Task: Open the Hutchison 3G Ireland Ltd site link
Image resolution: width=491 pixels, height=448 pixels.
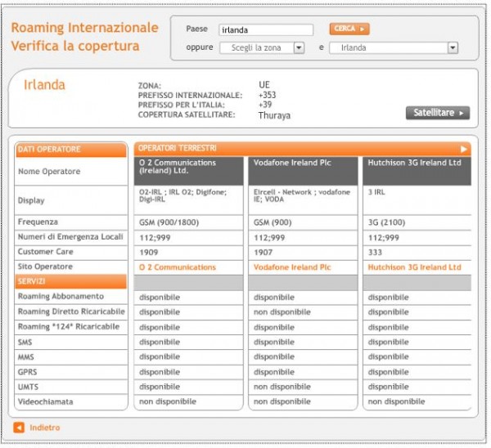Action: pyautogui.click(x=414, y=267)
